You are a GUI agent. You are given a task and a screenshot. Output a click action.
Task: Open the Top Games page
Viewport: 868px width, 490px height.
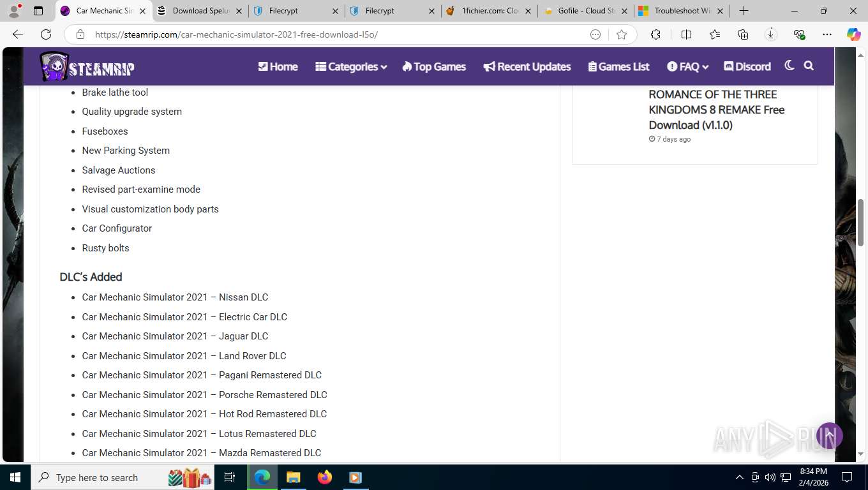pyautogui.click(x=434, y=66)
